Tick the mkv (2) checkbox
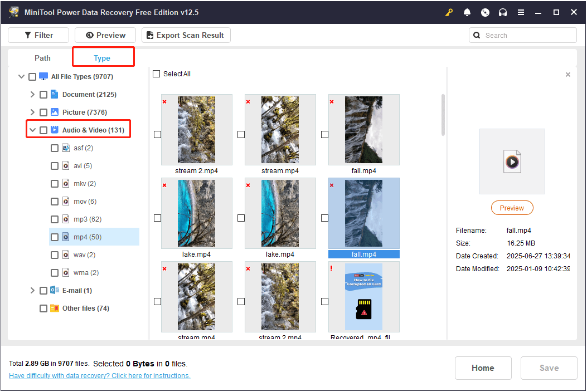587x392 pixels. pyautogui.click(x=55, y=184)
